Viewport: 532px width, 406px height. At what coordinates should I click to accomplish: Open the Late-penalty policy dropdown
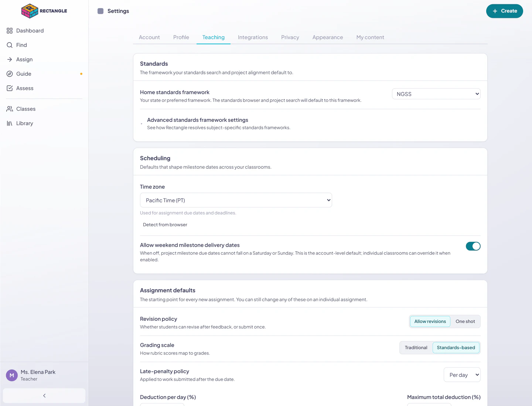click(x=462, y=375)
